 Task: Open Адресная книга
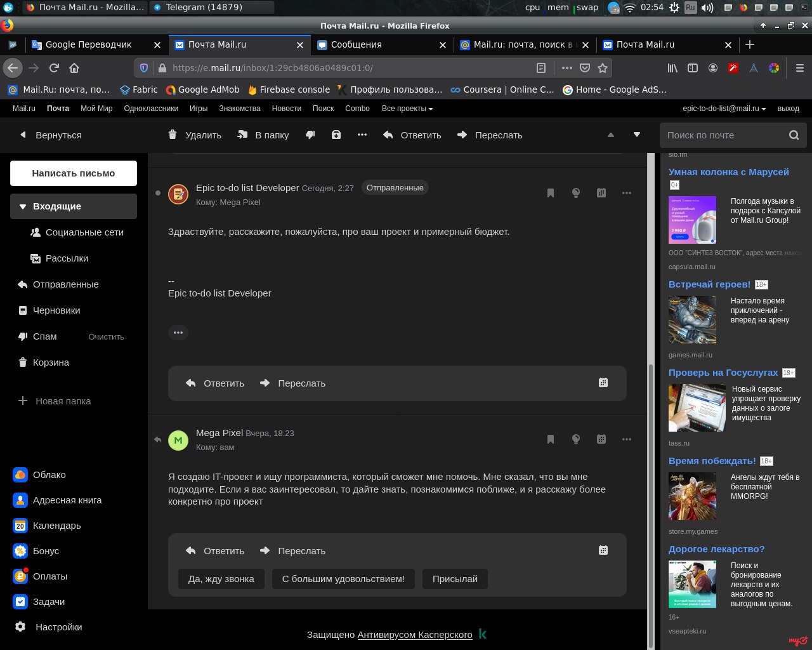(58, 500)
